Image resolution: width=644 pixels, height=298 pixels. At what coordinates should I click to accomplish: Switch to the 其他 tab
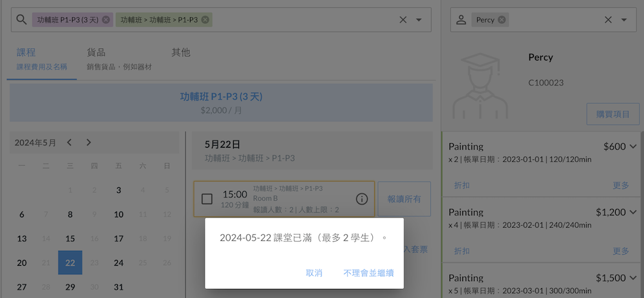tap(181, 53)
